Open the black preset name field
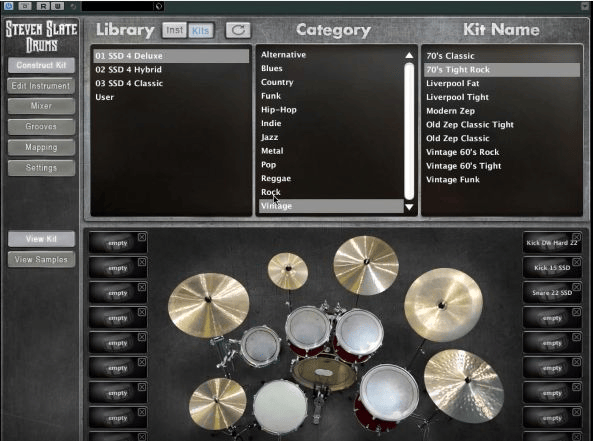Image resolution: width=593 pixels, height=441 pixels. pos(118,6)
